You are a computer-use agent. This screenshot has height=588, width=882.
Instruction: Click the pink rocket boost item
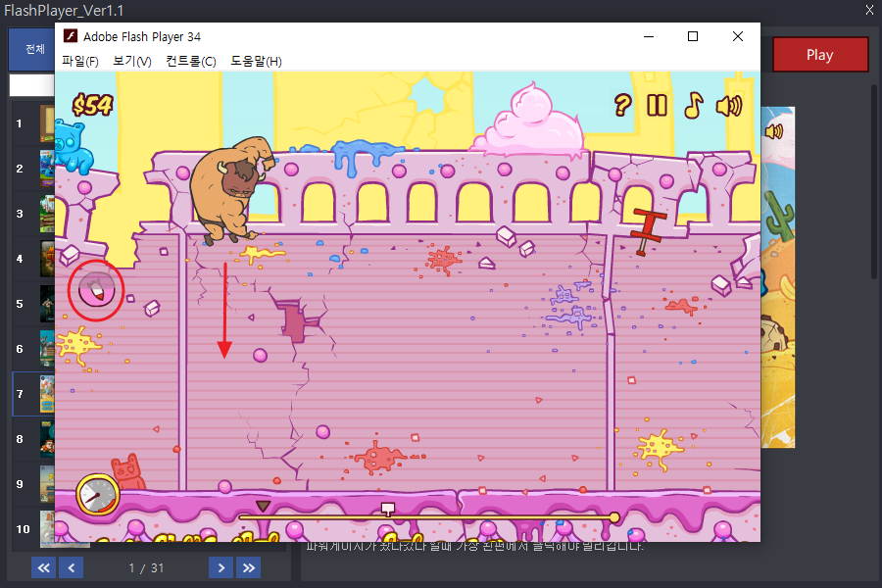point(96,290)
